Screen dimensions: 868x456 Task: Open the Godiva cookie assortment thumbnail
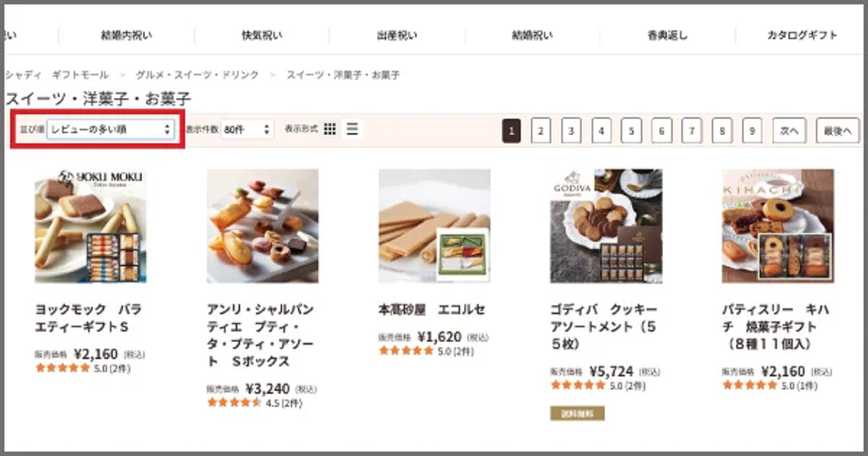click(x=606, y=226)
